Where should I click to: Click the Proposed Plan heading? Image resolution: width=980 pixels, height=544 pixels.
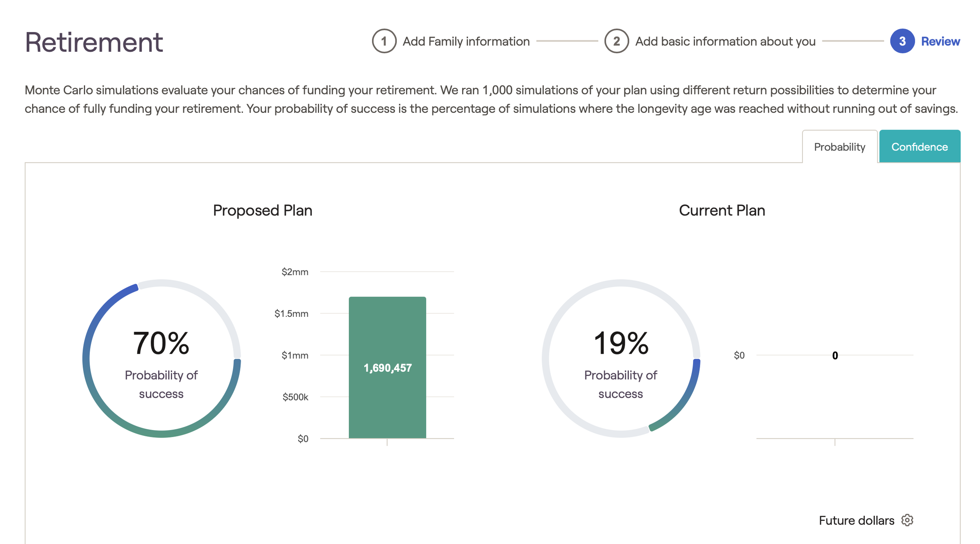point(263,211)
